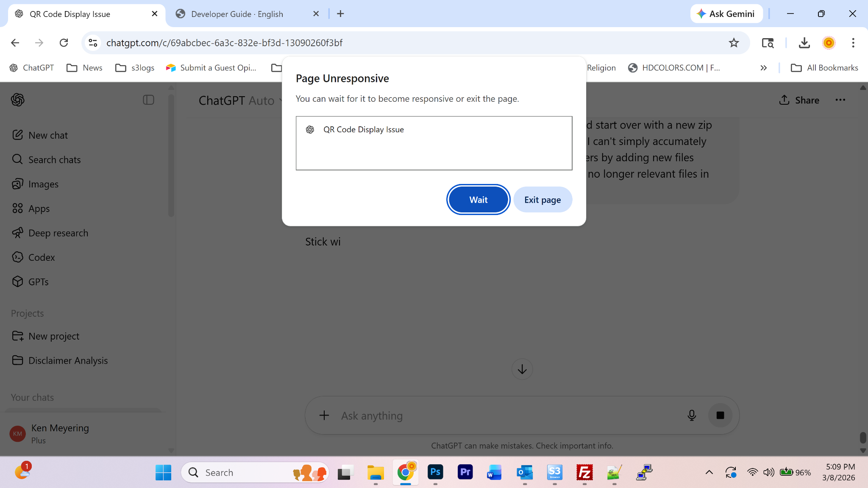
Task: Open the conversation options ellipsis menu
Action: (840, 100)
